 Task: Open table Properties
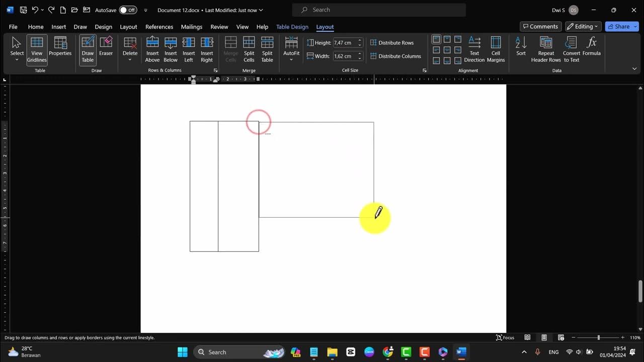coord(60,49)
